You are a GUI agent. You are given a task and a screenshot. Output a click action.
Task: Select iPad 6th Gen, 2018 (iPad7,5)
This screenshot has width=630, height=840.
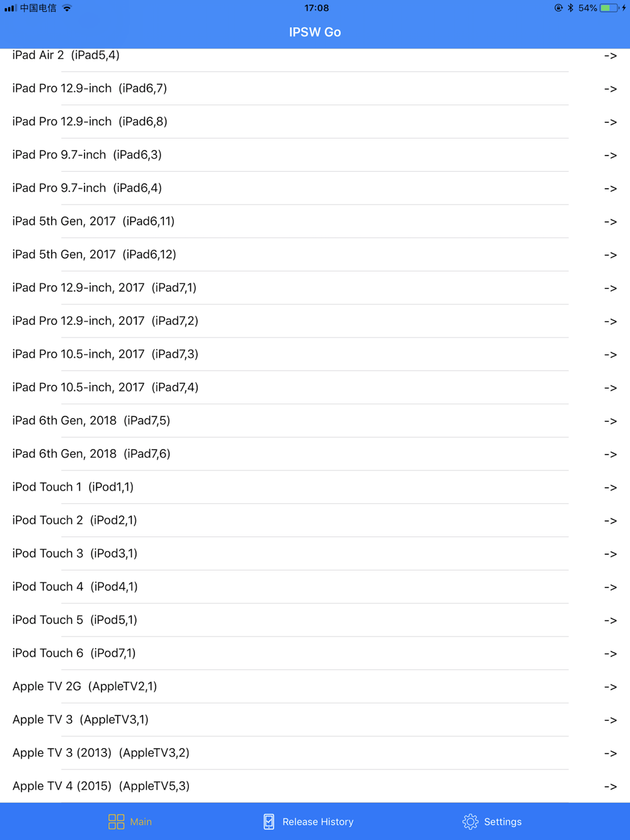click(x=91, y=421)
